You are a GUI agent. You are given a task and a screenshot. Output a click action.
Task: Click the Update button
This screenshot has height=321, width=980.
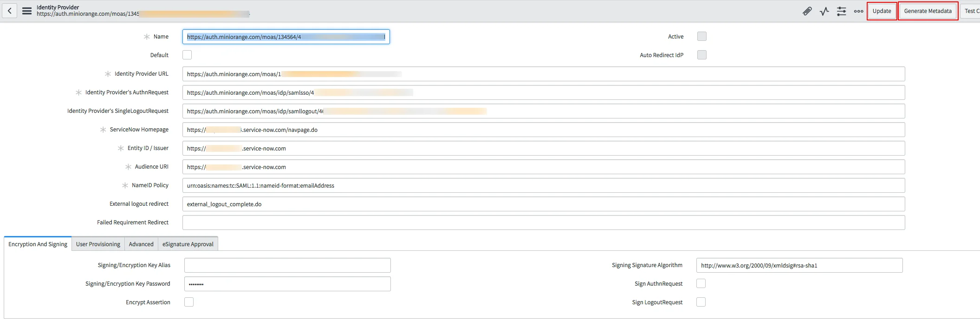click(882, 11)
